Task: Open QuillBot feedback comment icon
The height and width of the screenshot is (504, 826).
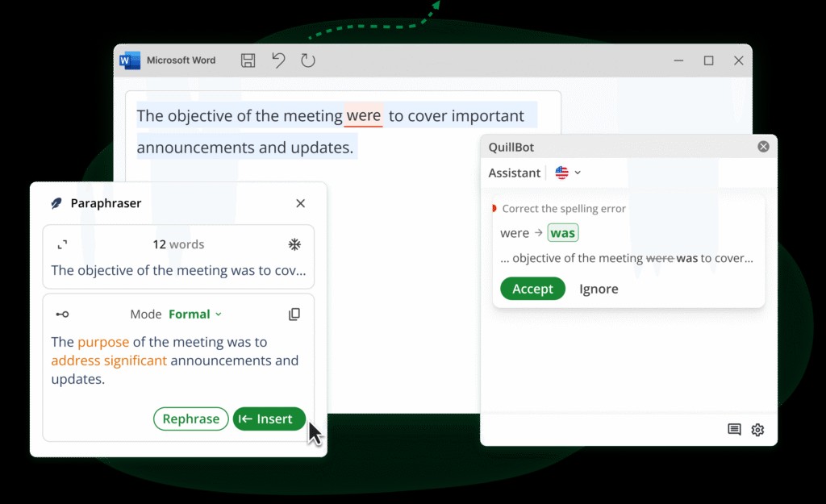Action: pos(734,429)
